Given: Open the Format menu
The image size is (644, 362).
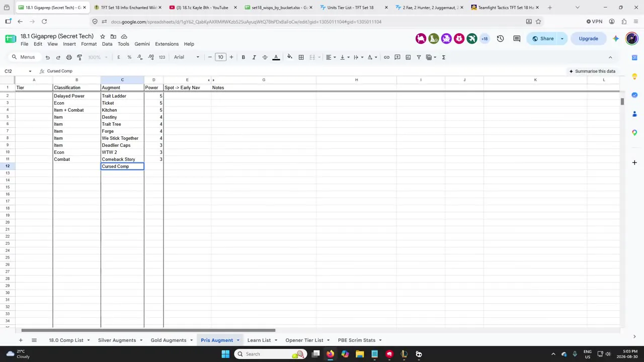Looking at the screenshot, I should 89,44.
